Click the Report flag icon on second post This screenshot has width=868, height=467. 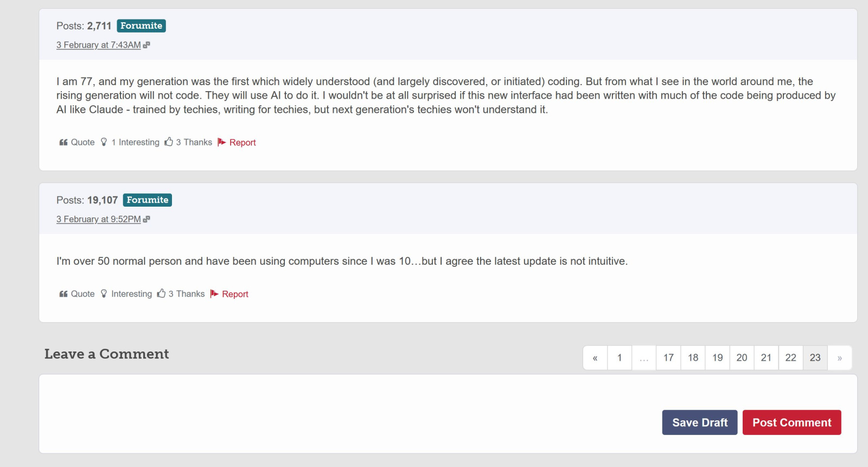coord(214,294)
